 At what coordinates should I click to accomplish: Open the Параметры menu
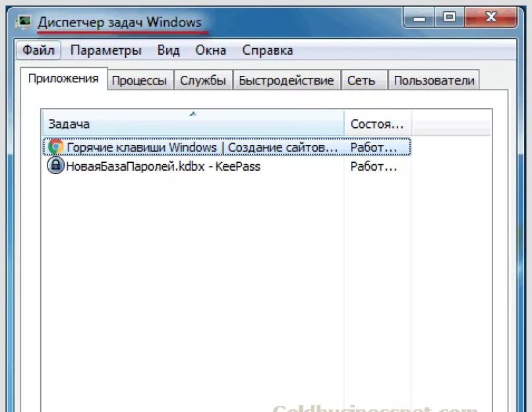click(106, 50)
